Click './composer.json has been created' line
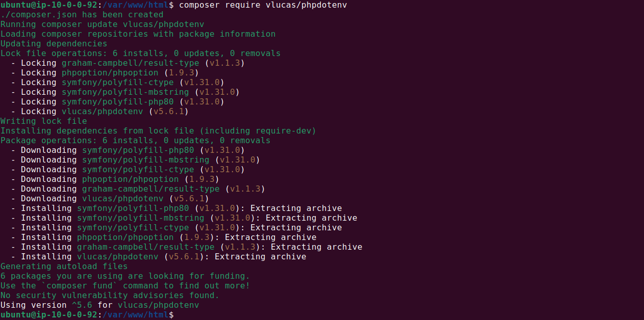The width and height of the screenshot is (644, 320). pyautogui.click(x=82, y=15)
